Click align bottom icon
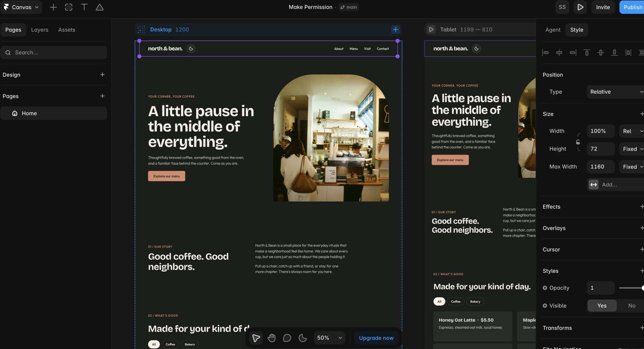 (614, 53)
